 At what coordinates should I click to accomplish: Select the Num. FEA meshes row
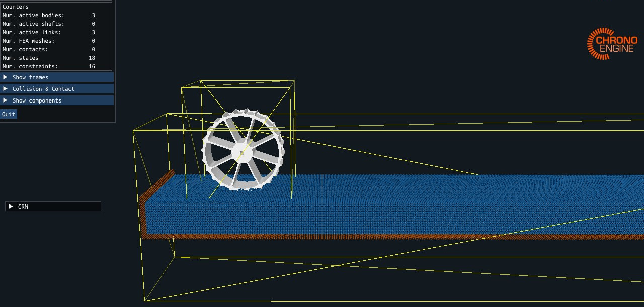[49, 41]
